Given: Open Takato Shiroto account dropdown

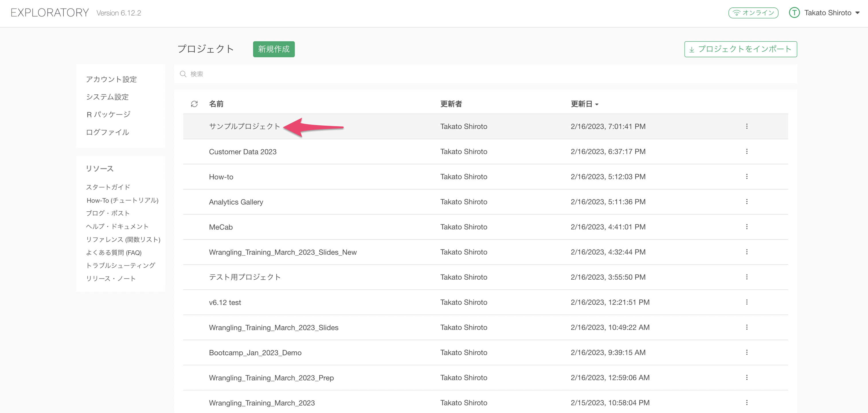Looking at the screenshot, I should pos(831,13).
